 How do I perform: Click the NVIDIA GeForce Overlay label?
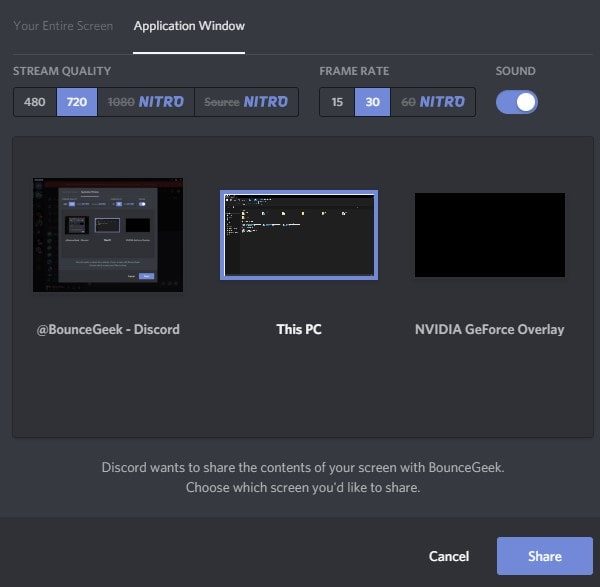click(490, 329)
